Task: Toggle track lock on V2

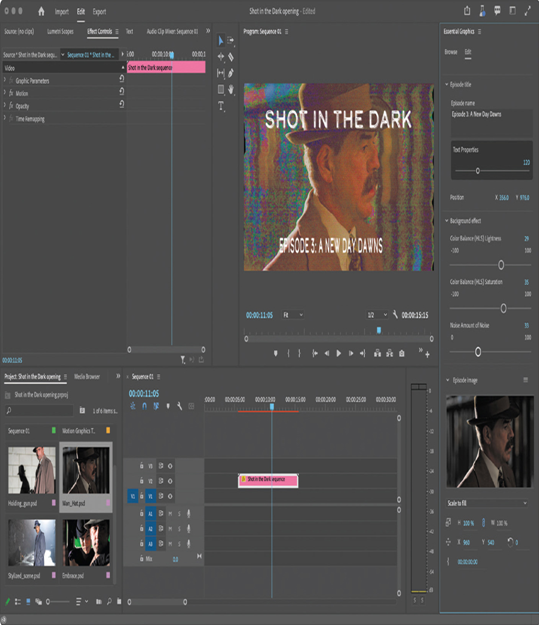Action: pyautogui.click(x=141, y=481)
